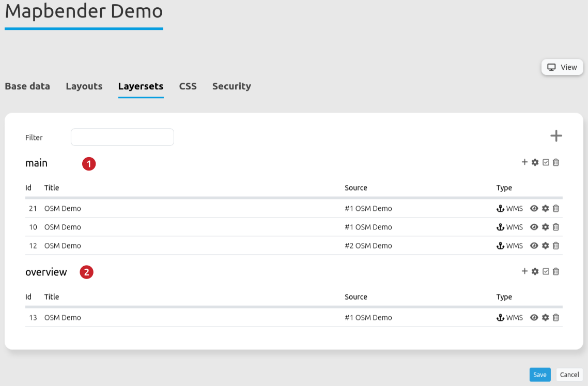Image resolution: width=588 pixels, height=386 pixels.
Task: Toggle visibility eye for instance Id 13
Action: click(534, 318)
